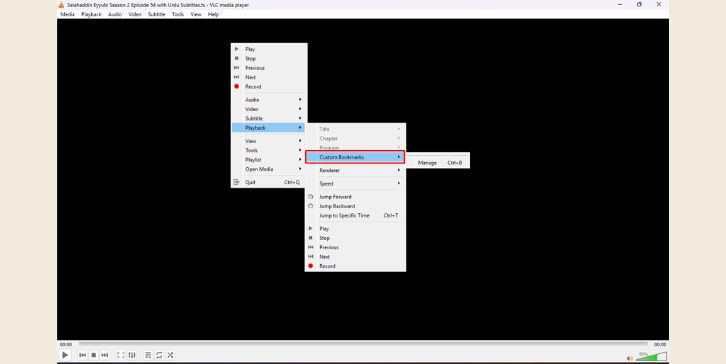Expand the Tools submenu in the context menu
Screen dimensions: 726x364
pos(269,151)
